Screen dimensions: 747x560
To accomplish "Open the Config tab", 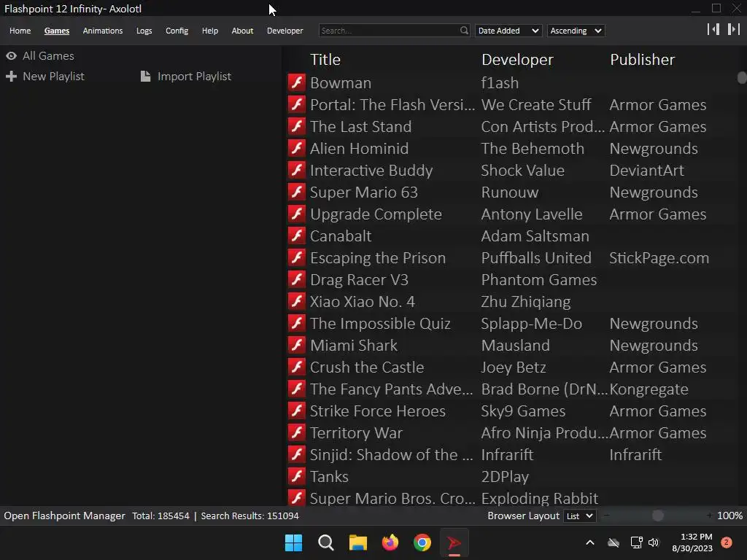I will (x=177, y=31).
